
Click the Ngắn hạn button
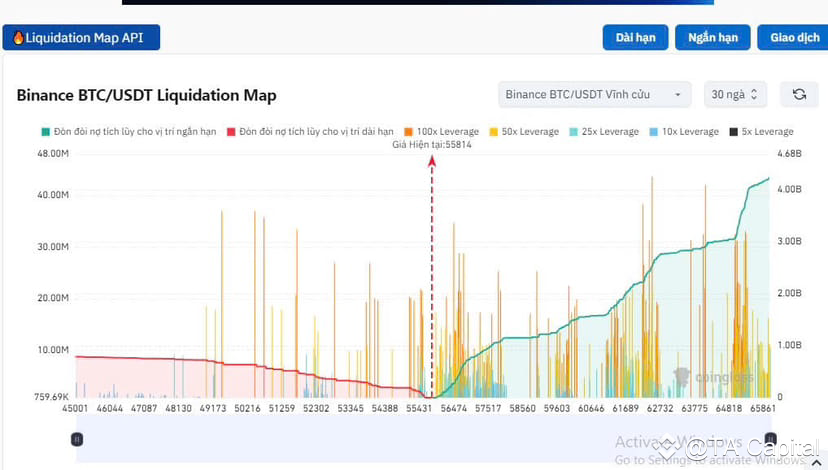click(x=712, y=37)
